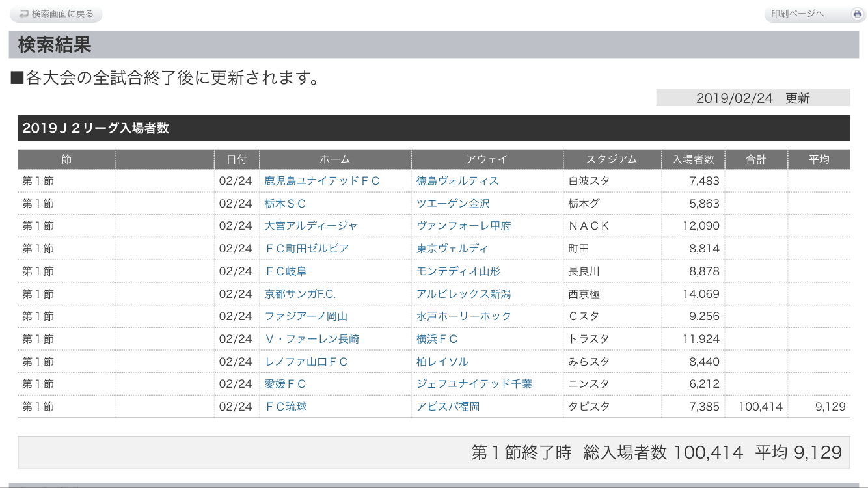Open the 大宮アルディージャ link
868x488 pixels.
(x=310, y=226)
